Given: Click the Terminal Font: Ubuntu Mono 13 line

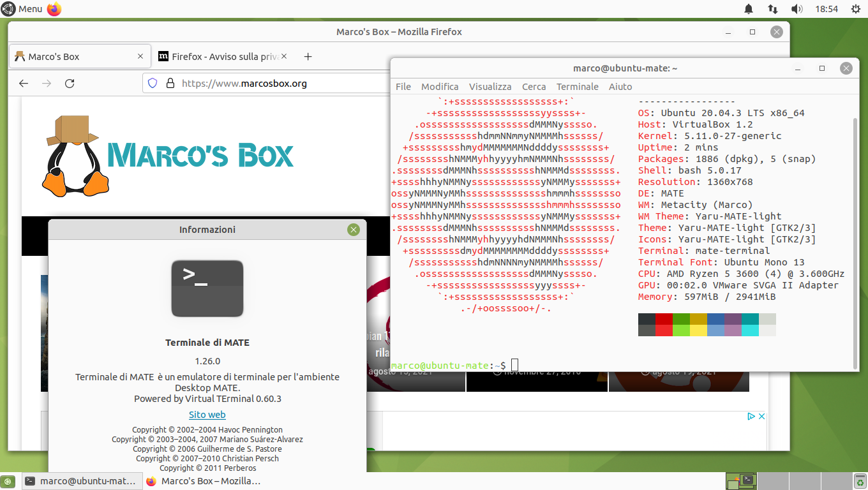Looking at the screenshot, I should [x=721, y=262].
